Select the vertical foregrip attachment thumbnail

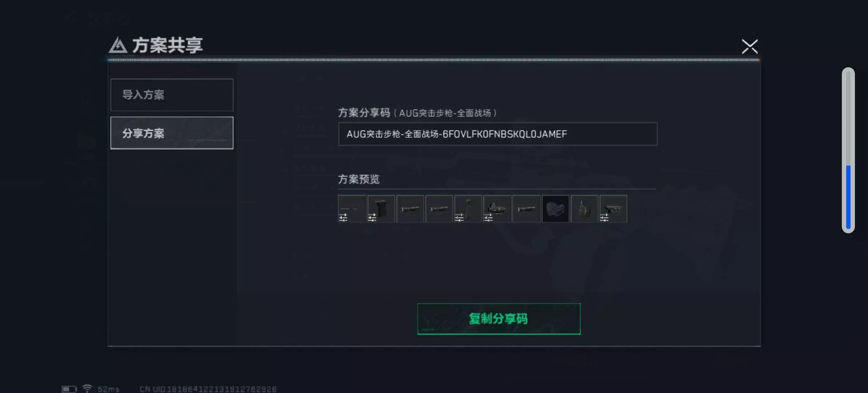(x=381, y=209)
